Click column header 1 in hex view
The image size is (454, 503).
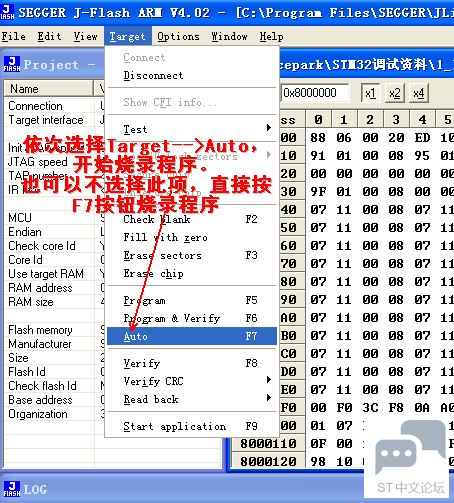[x=344, y=119]
